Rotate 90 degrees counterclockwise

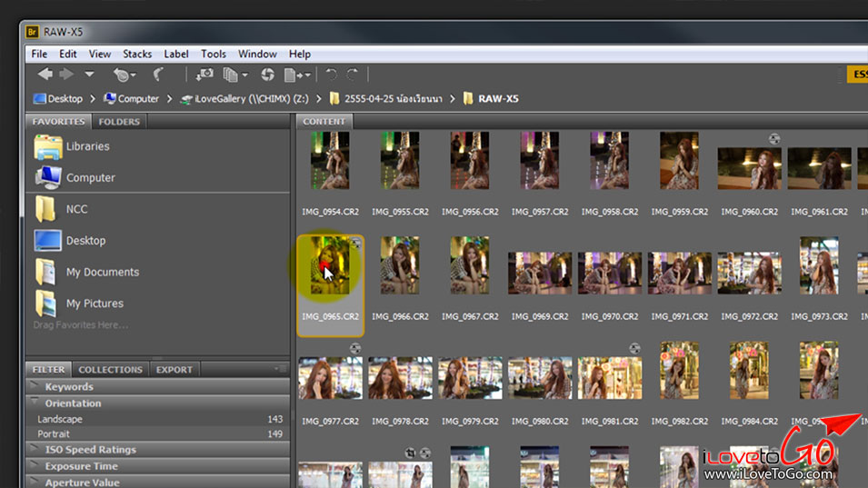coord(331,75)
